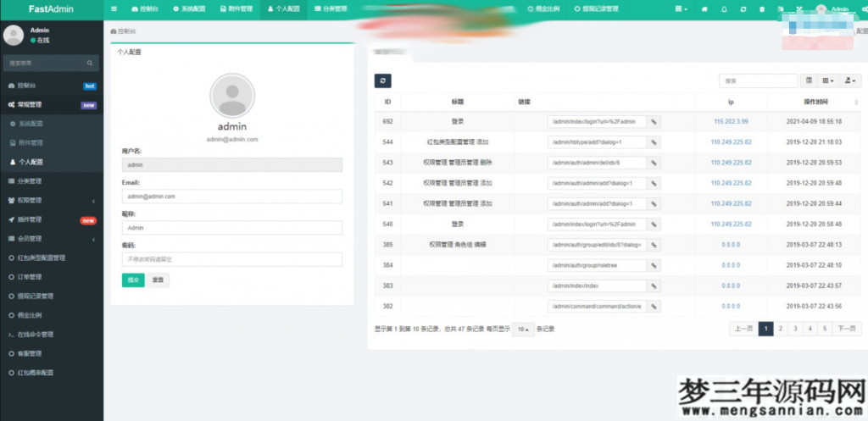Go to page 2 of log table
Image resolution: width=868 pixels, height=421 pixels.
[x=781, y=329]
